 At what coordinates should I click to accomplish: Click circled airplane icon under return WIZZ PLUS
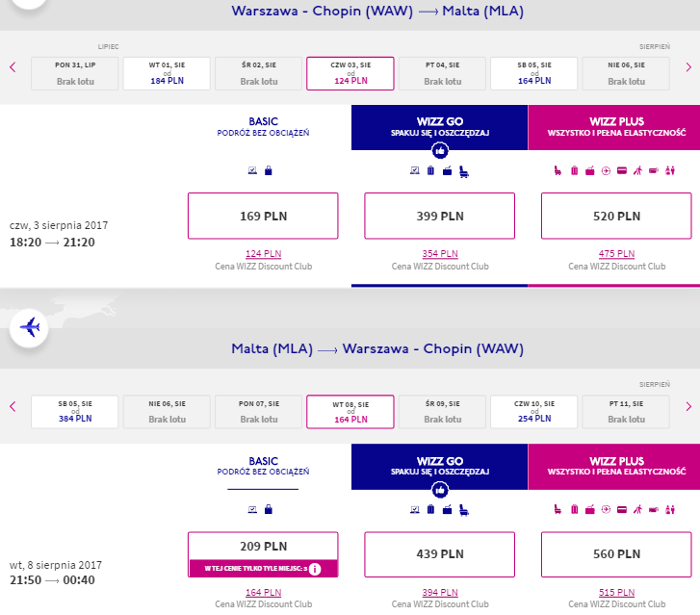[606, 509]
